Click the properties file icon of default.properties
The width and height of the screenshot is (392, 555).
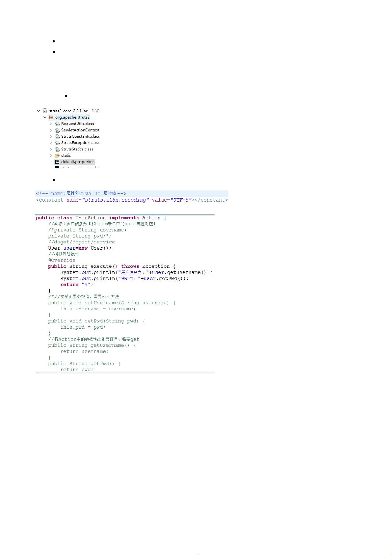click(x=57, y=162)
